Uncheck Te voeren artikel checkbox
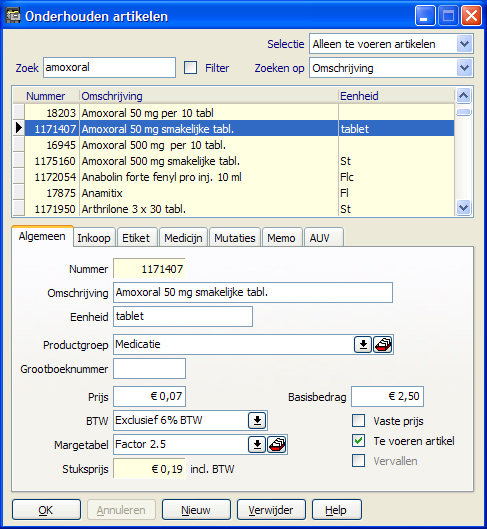Image resolution: width=487 pixels, height=529 pixels. coord(358,441)
